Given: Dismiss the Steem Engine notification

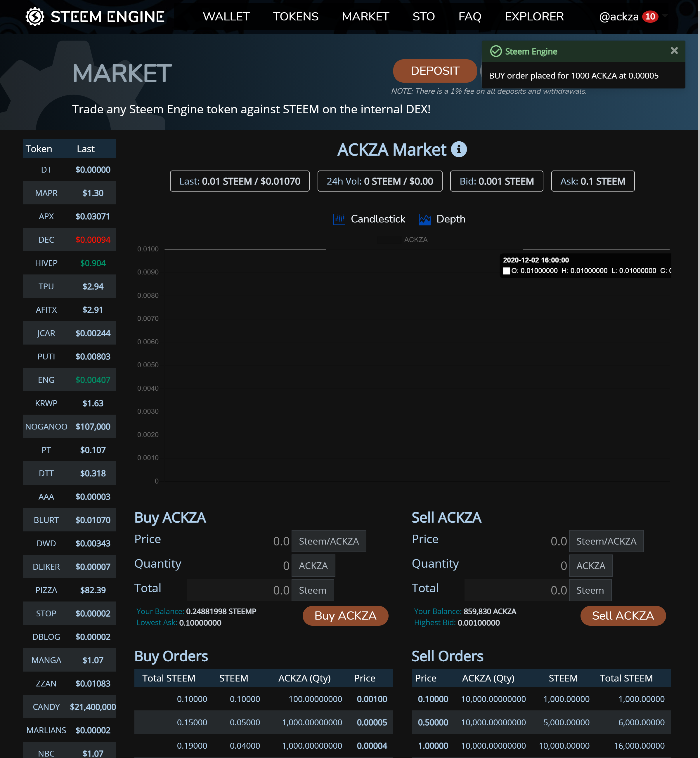Looking at the screenshot, I should tap(674, 51).
